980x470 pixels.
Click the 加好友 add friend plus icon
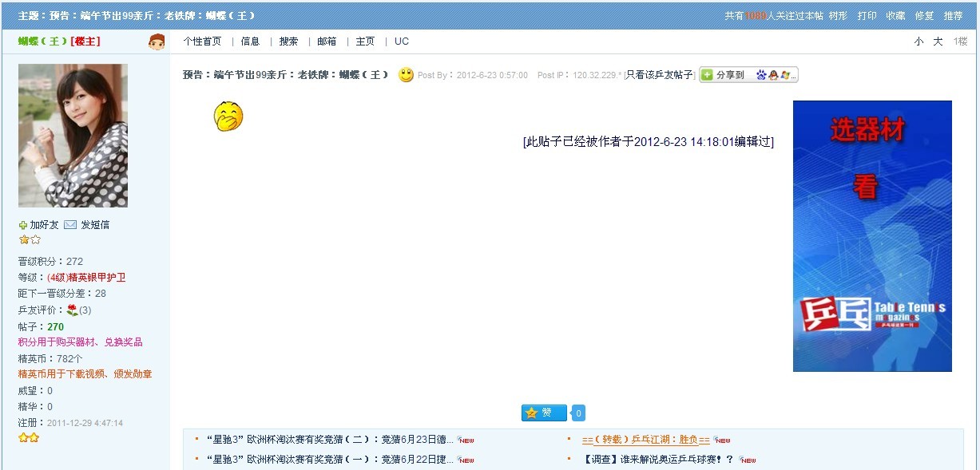pos(23,225)
